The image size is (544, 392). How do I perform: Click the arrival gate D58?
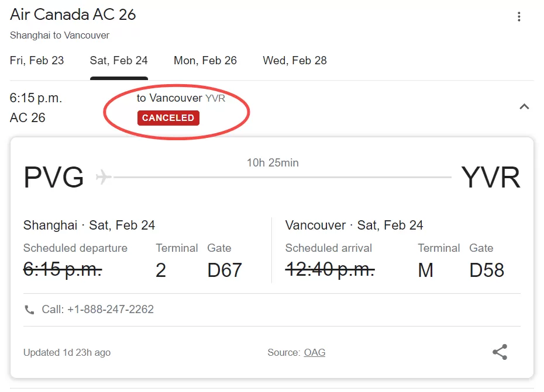[487, 270]
